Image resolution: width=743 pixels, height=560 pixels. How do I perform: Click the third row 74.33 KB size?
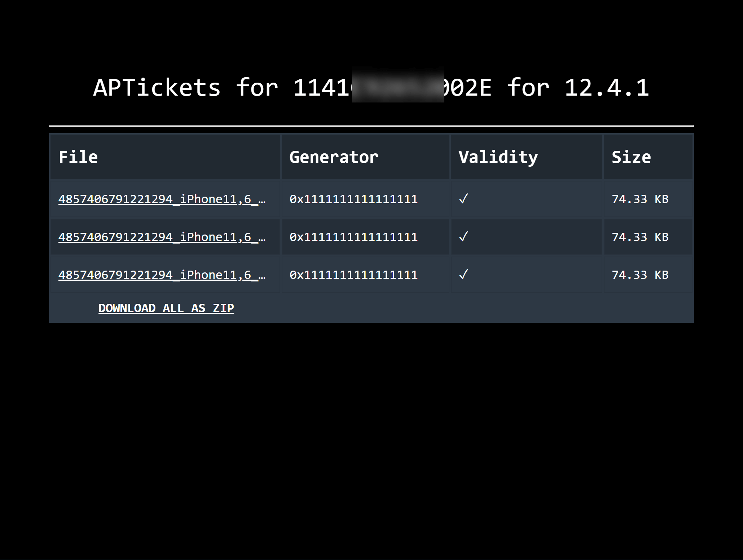[x=640, y=275]
